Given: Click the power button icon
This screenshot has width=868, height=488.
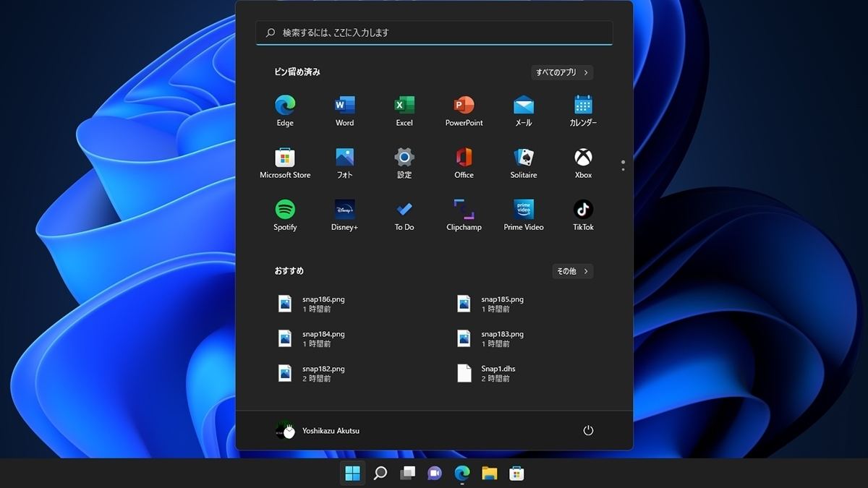Looking at the screenshot, I should point(588,430).
